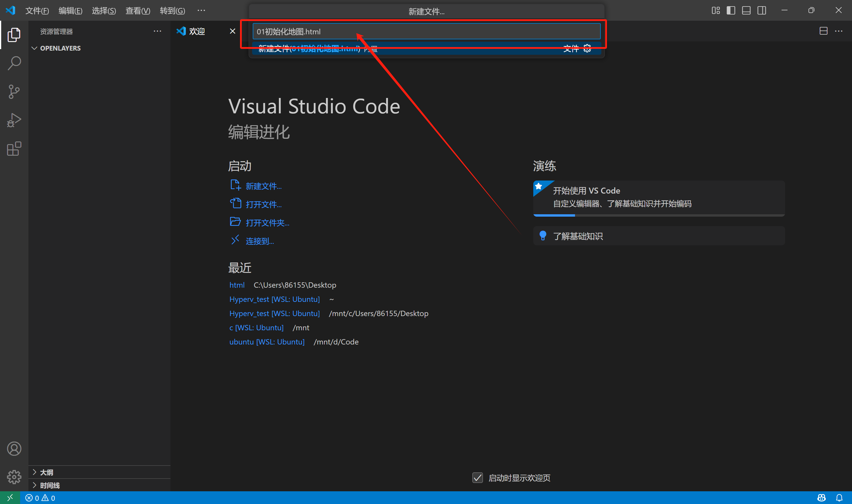
Task: Uncheck 启动时显示欢迎页 checkbox
Action: click(x=477, y=478)
